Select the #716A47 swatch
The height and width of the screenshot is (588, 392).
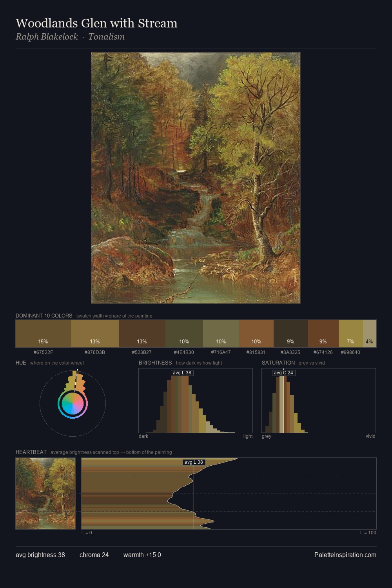pos(221,334)
